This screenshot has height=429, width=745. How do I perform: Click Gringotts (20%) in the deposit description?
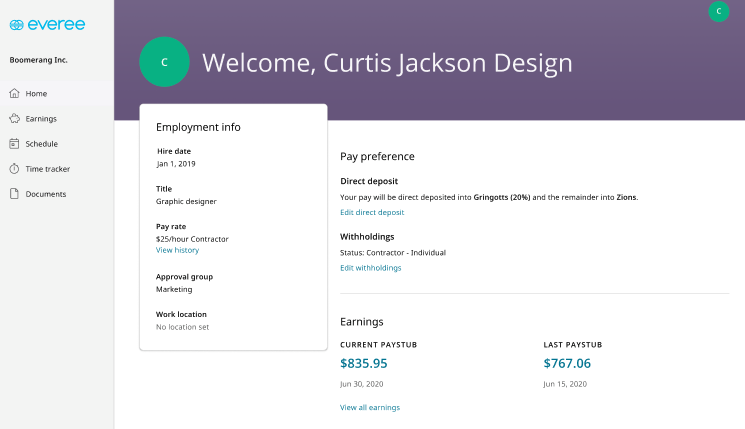(502, 197)
